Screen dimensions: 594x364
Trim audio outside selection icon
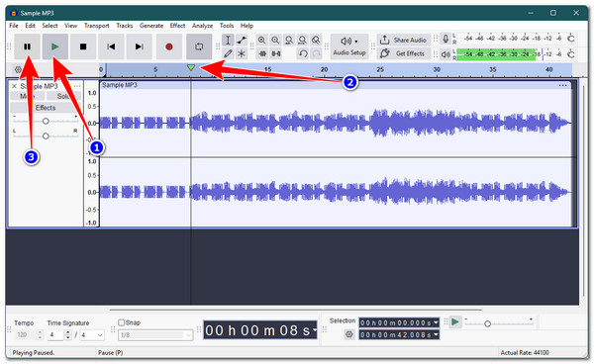262,53
